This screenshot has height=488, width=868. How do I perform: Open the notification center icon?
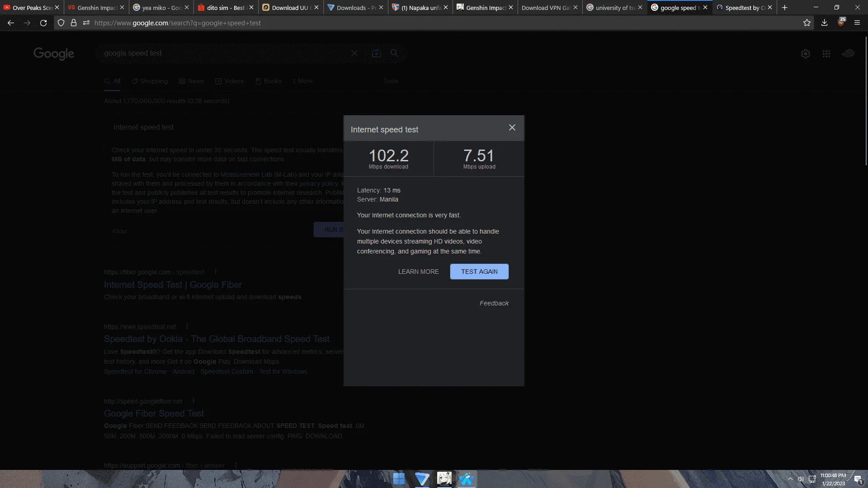pos(858,480)
